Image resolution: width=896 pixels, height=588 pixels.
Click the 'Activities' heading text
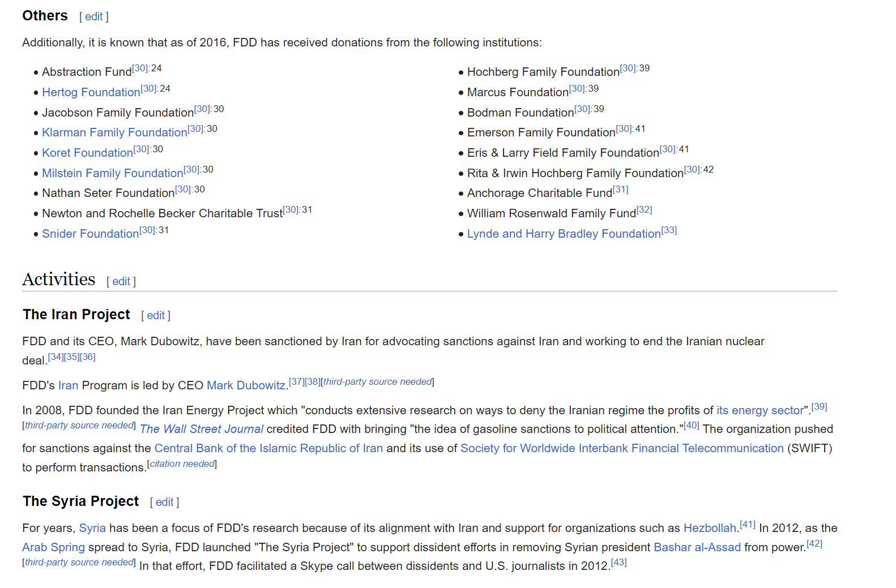59,280
